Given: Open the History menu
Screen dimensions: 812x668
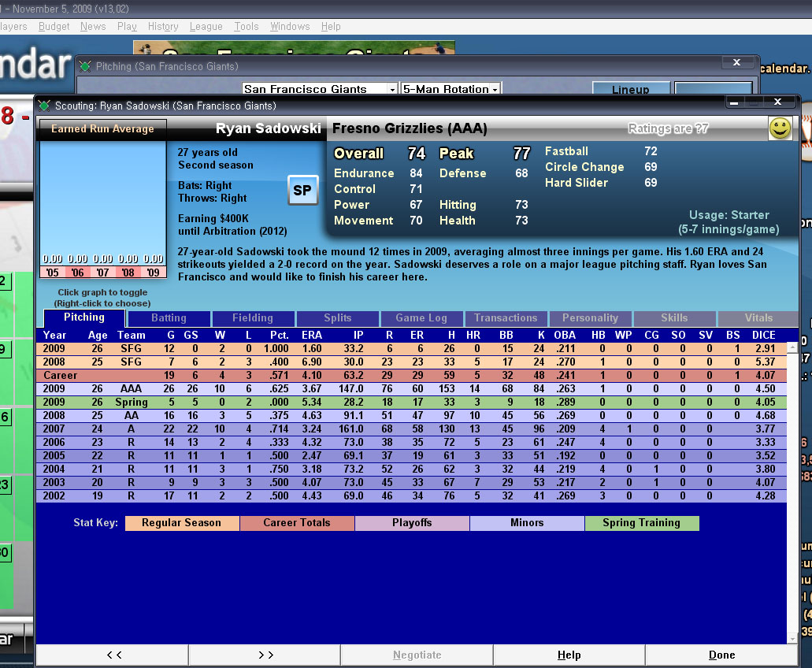Looking at the screenshot, I should coord(163,27).
